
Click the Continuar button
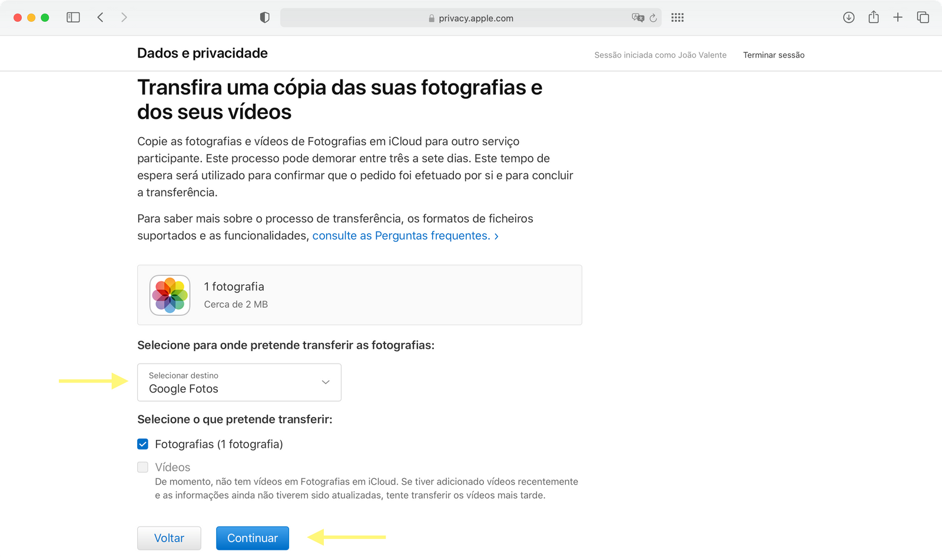(x=253, y=538)
